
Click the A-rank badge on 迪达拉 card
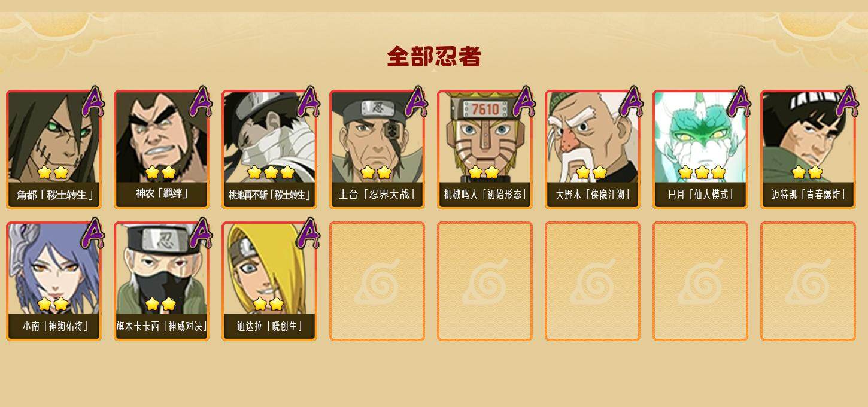pyautogui.click(x=308, y=233)
